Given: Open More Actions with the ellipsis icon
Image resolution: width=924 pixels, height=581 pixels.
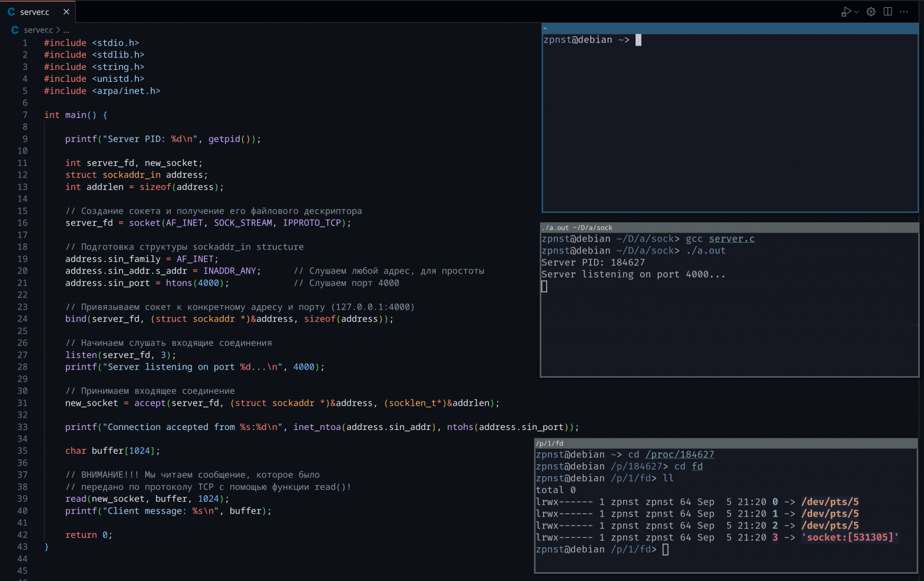Looking at the screenshot, I should click(x=904, y=12).
